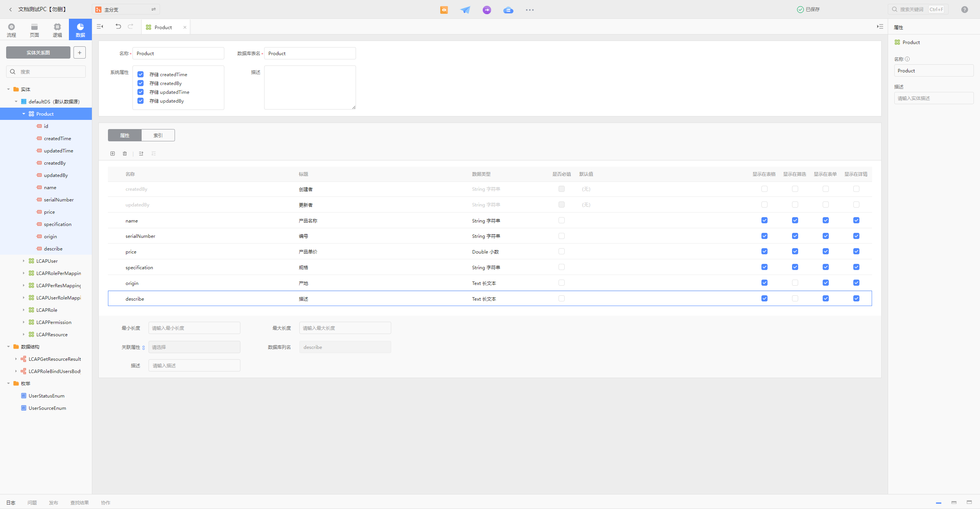
Task: Click the 最小长度 input field
Action: tap(194, 328)
